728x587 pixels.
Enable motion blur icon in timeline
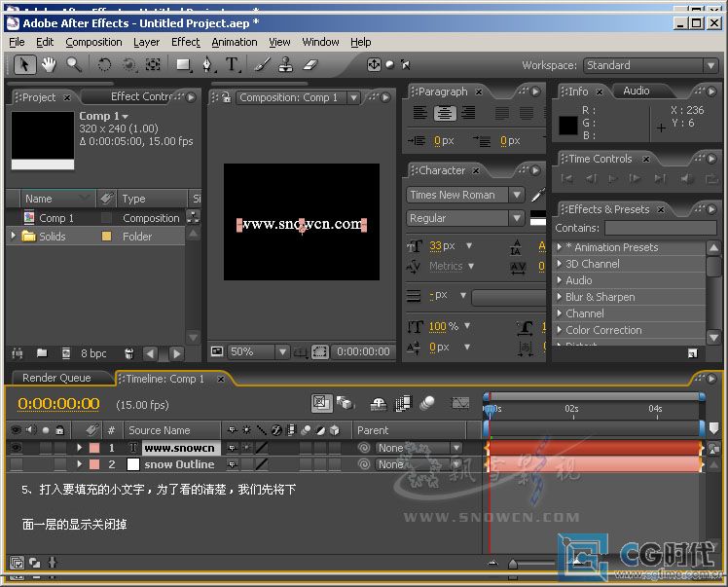click(x=426, y=403)
